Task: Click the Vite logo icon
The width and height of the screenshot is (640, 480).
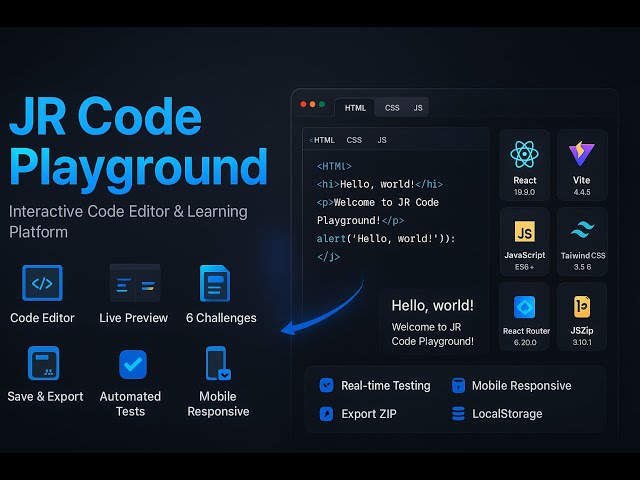Action: 582,153
